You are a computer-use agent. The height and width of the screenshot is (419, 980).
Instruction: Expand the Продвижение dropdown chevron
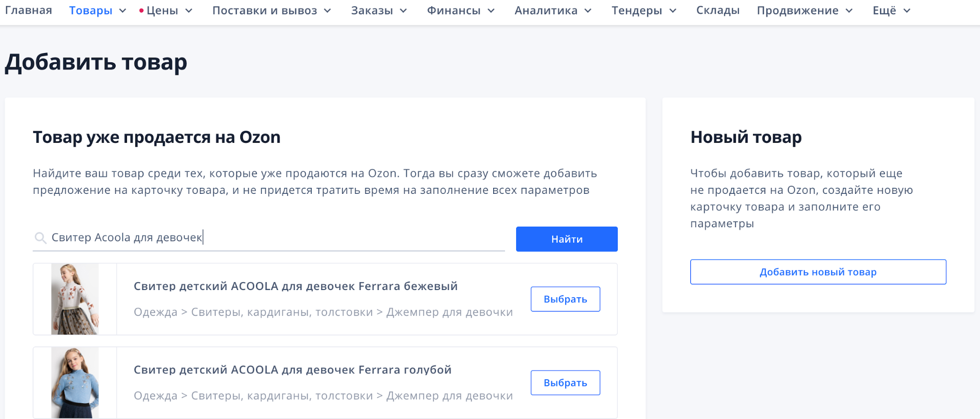[x=849, y=11]
